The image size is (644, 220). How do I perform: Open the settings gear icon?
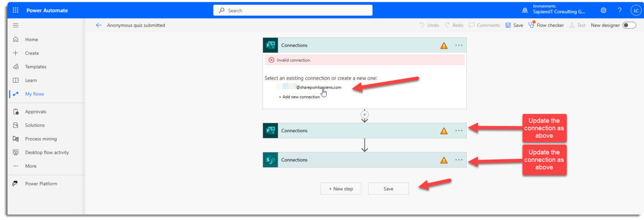click(603, 10)
